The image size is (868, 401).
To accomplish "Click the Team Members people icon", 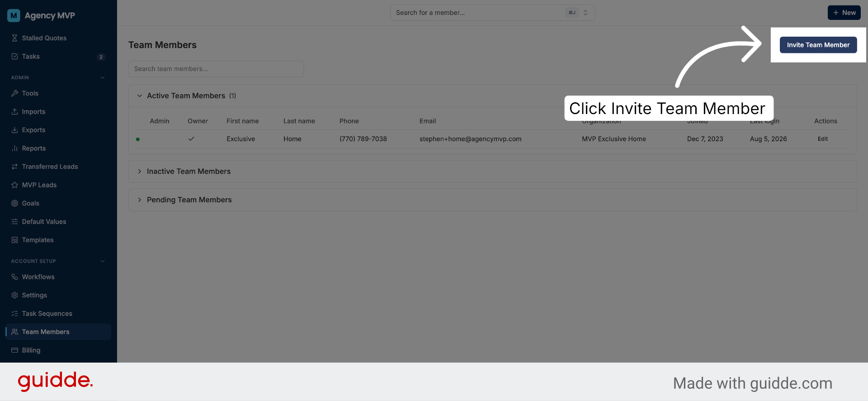I will pos(14,332).
